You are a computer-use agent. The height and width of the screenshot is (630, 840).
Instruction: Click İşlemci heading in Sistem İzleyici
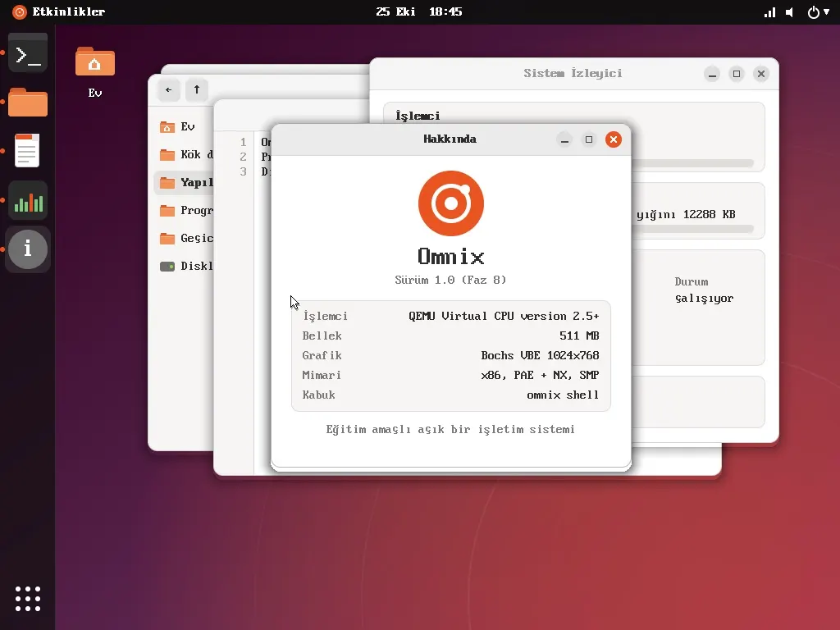tap(418, 116)
